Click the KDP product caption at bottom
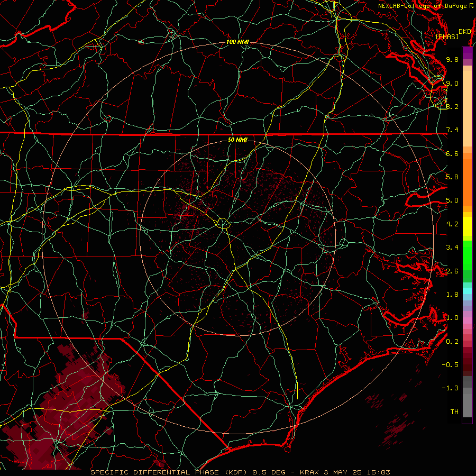Viewport: 476px width, 476px height. coord(240,472)
